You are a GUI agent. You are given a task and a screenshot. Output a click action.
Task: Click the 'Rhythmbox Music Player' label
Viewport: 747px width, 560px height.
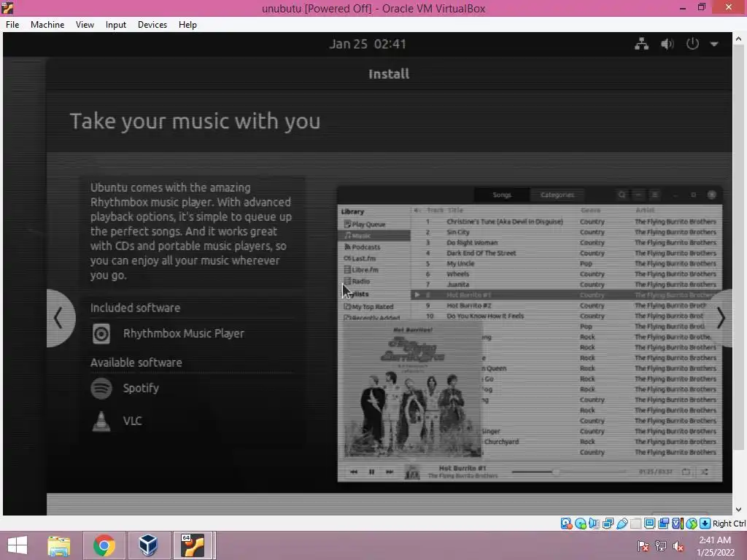click(183, 333)
